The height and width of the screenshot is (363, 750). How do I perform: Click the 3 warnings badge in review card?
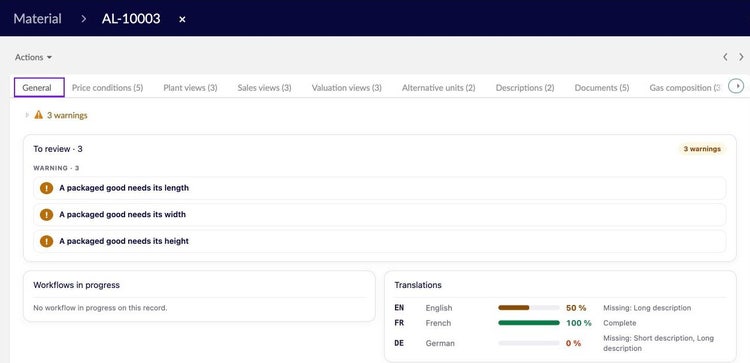[702, 149]
